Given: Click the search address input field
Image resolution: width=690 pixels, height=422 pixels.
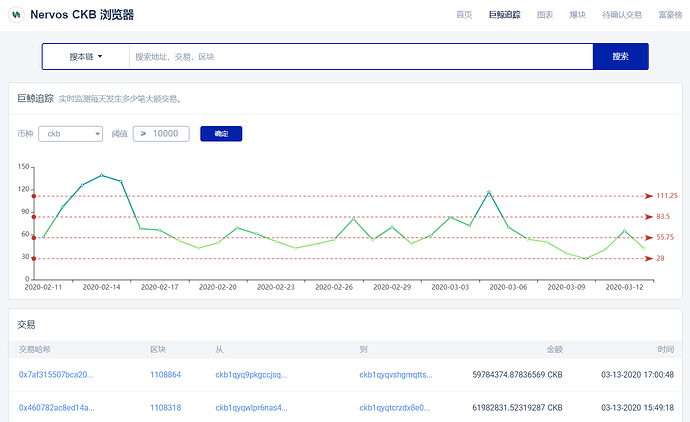Looking at the screenshot, I should coord(361,56).
